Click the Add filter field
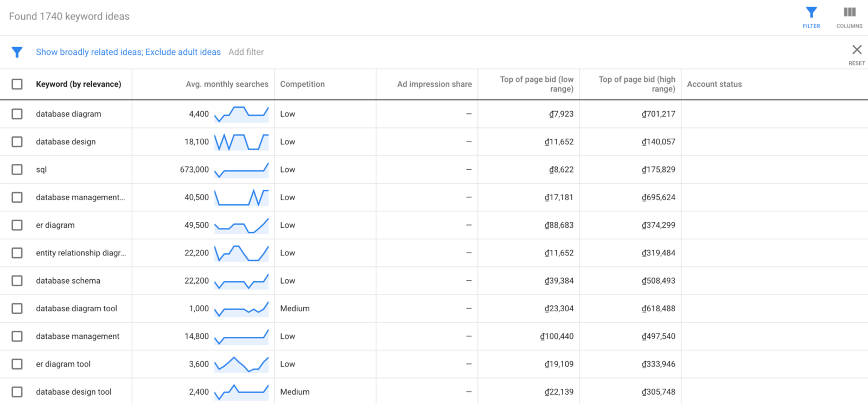 pos(246,52)
